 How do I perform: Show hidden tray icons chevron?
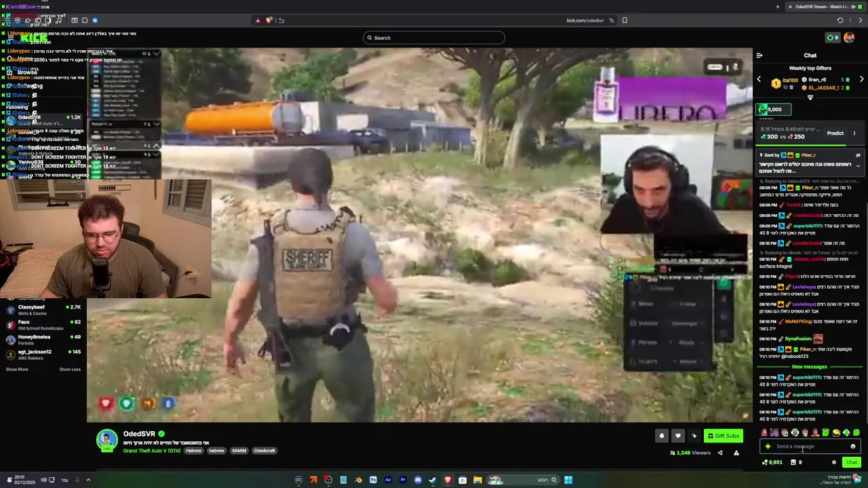[x=87, y=480]
